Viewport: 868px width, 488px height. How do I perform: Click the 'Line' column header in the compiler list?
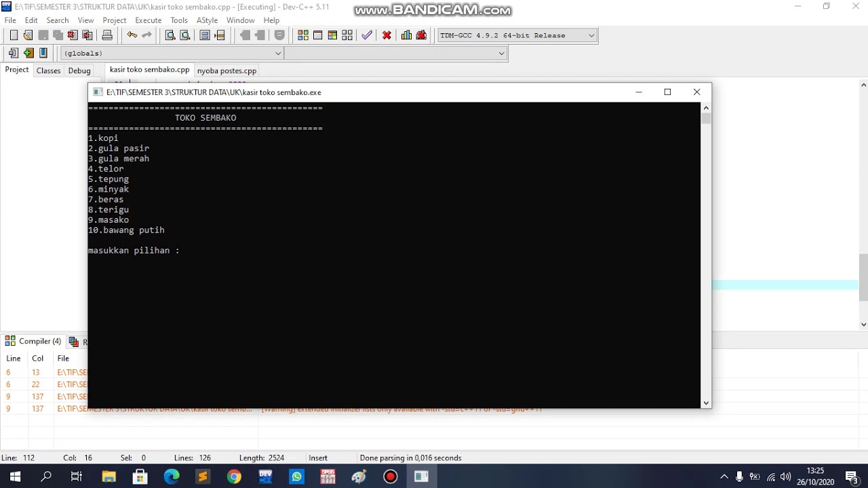(14, 359)
